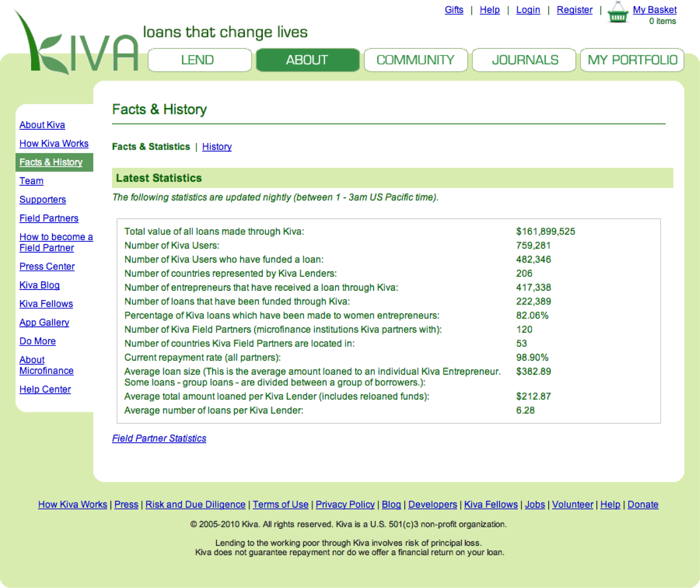The image size is (700, 588).
Task: Click the Register link
Action: pyautogui.click(x=575, y=10)
